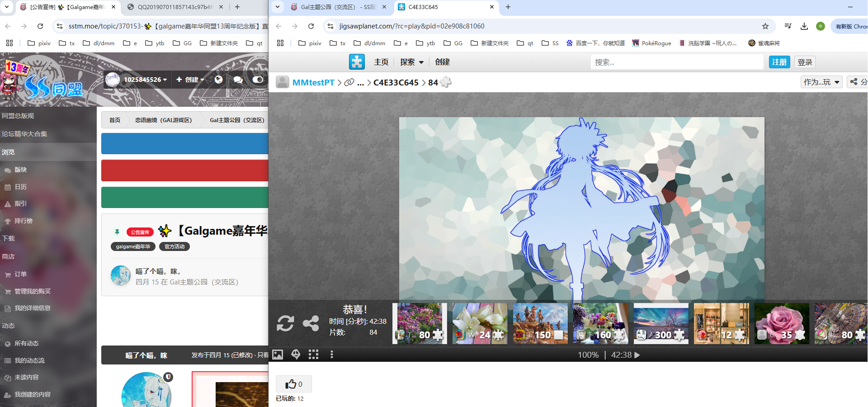Expand the 作为...玩 dropdown

tap(821, 82)
